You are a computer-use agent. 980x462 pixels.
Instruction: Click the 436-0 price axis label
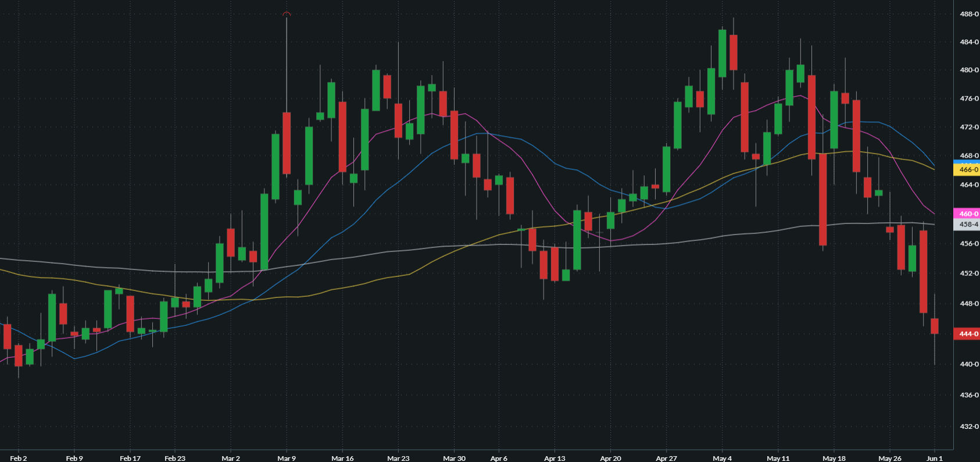click(969, 395)
